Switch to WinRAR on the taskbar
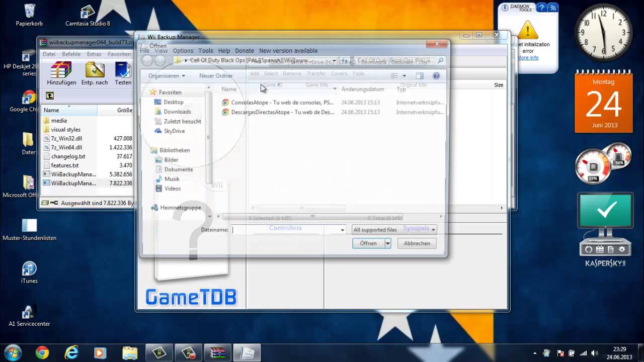 coord(217,353)
